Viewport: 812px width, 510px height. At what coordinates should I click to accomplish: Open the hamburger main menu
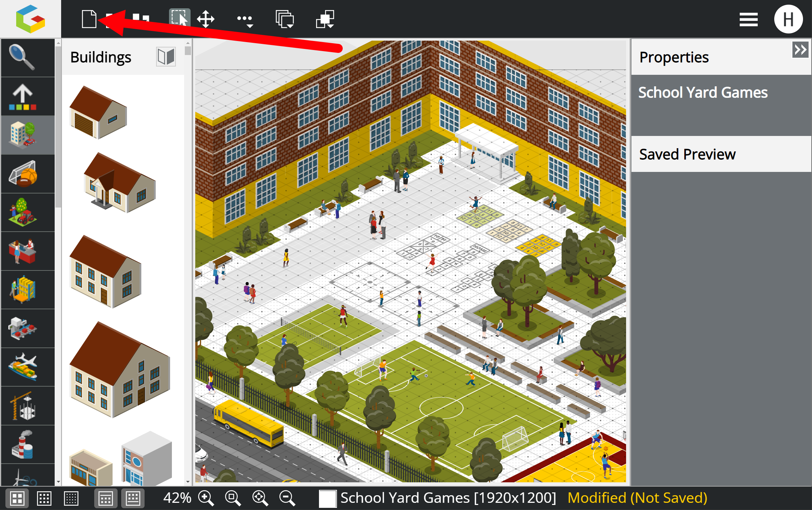tap(748, 19)
